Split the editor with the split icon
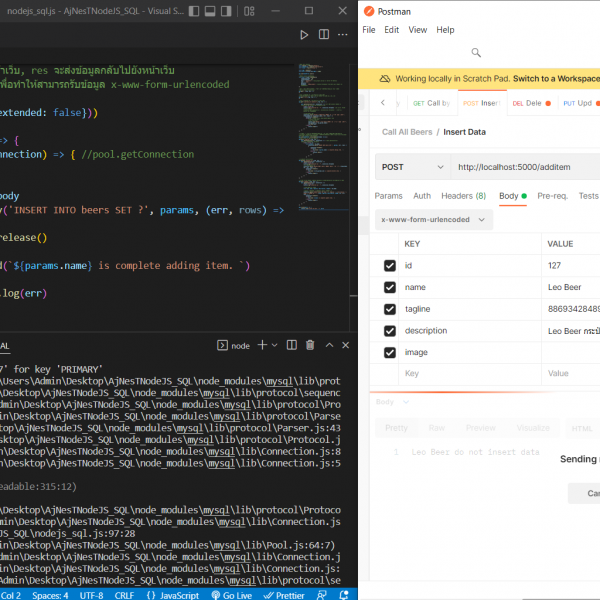The height and width of the screenshot is (600, 600). (x=326, y=35)
